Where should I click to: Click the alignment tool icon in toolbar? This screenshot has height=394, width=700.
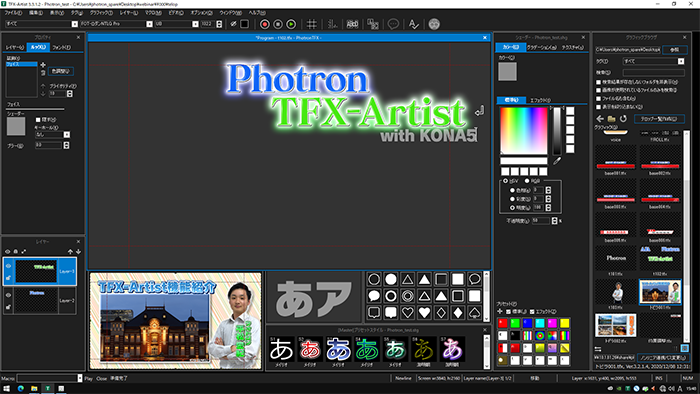332,24
